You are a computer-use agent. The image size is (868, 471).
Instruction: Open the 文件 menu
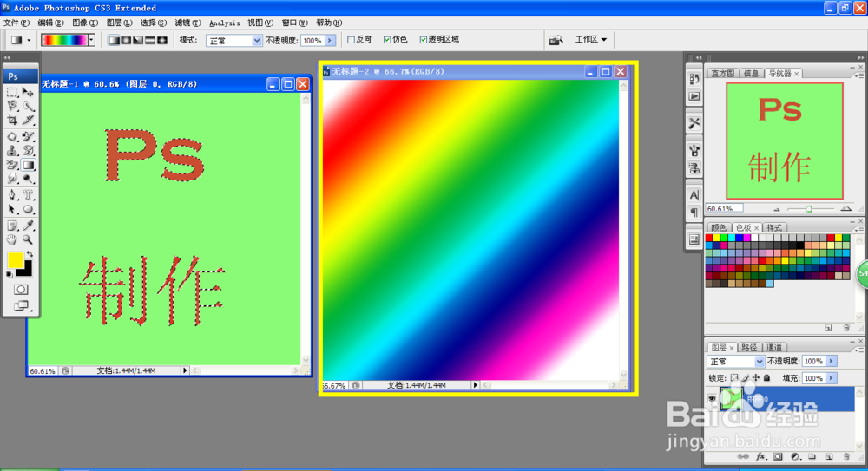pyautogui.click(x=16, y=23)
